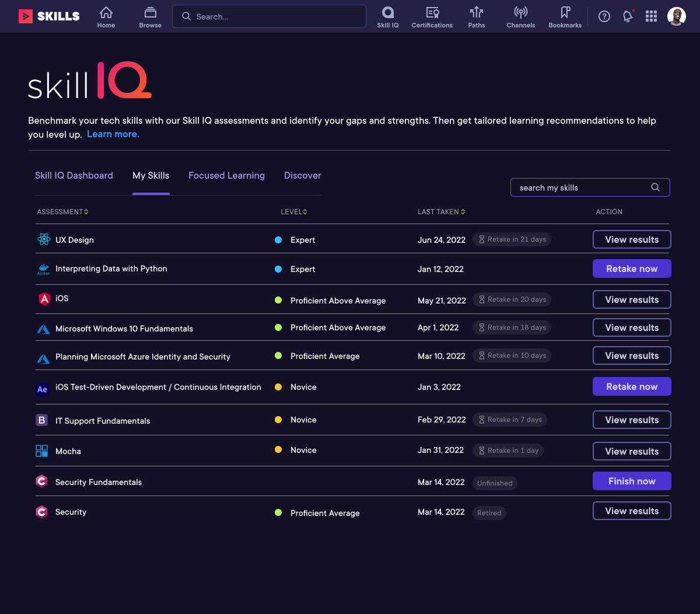Retake Interpreting Data with Python now

point(632,268)
